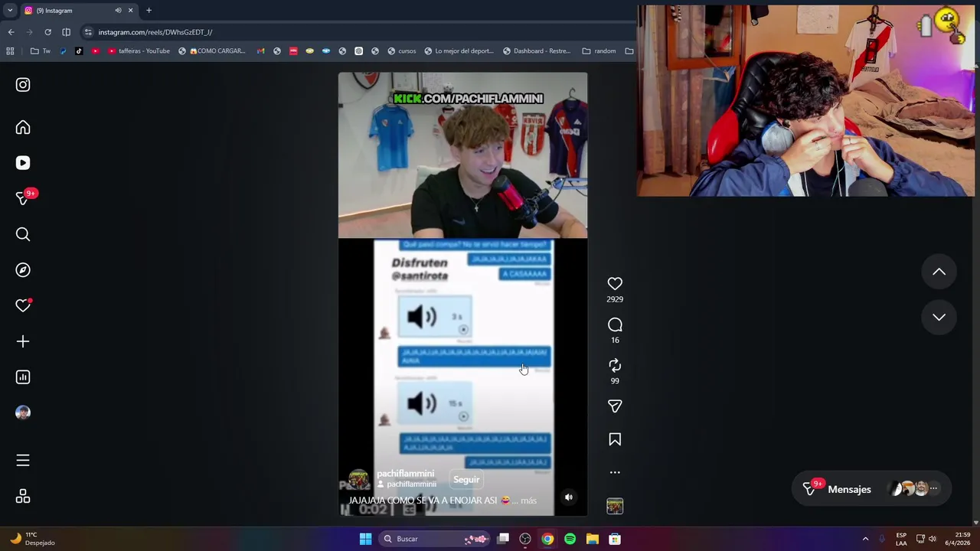Go to next reel with down arrow

[x=939, y=317]
